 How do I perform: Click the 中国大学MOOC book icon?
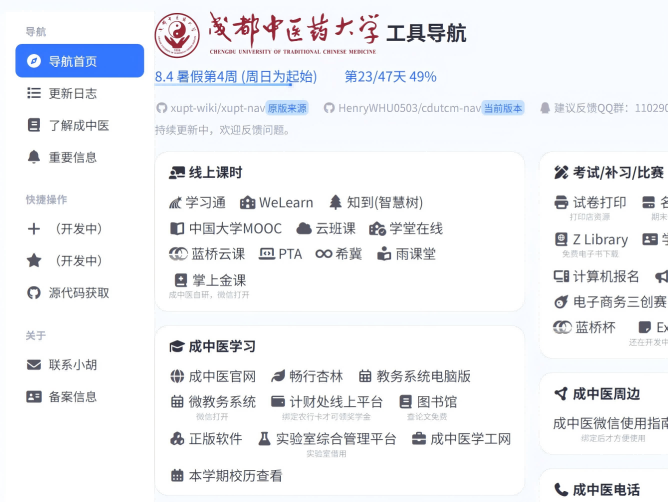tap(177, 229)
